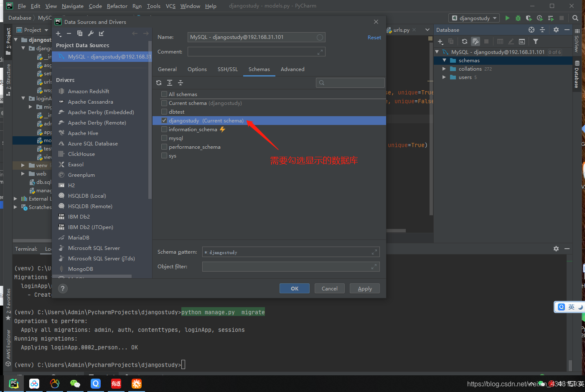Image resolution: width=585 pixels, height=392 pixels.
Task: Open the VCS menu
Action: coord(170,6)
